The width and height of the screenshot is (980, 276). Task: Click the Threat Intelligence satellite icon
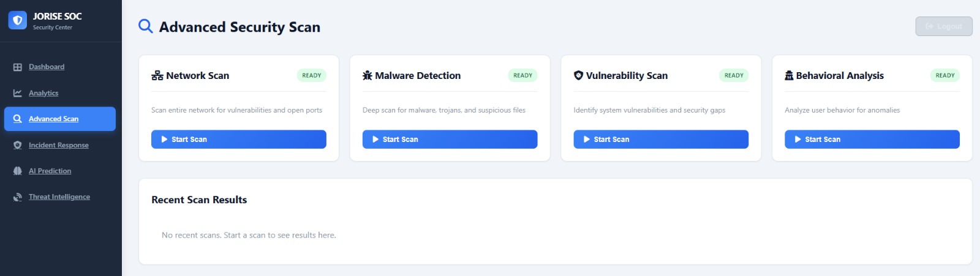(x=18, y=197)
